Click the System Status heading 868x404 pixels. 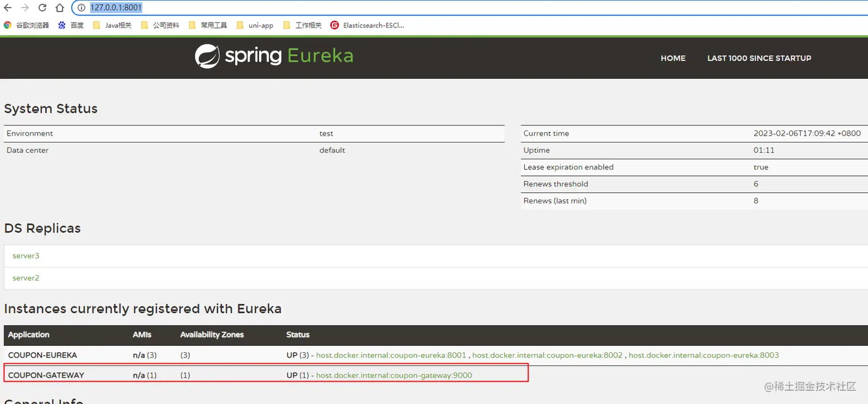coord(51,109)
